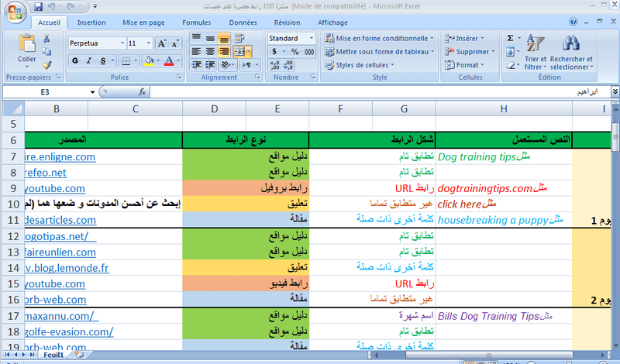This screenshot has width=620, height=364.
Task: Click the Save icon in quick access toolbar
Action: pyautogui.click(x=38, y=6)
